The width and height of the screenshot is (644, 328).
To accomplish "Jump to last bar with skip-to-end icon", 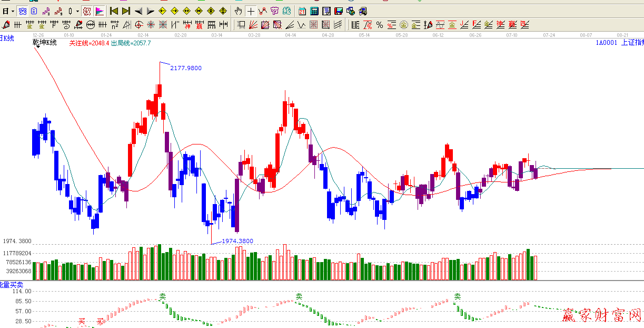I will coord(126,11).
